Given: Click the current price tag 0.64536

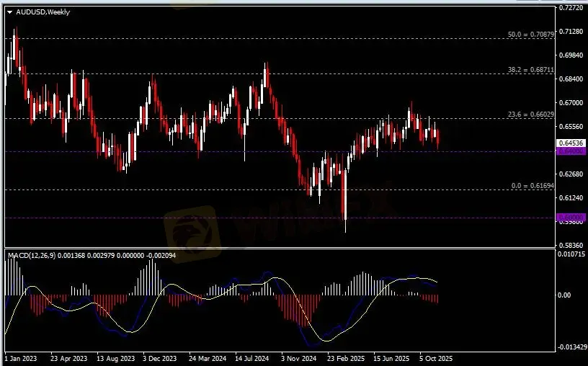Looking at the screenshot, I should [570, 143].
